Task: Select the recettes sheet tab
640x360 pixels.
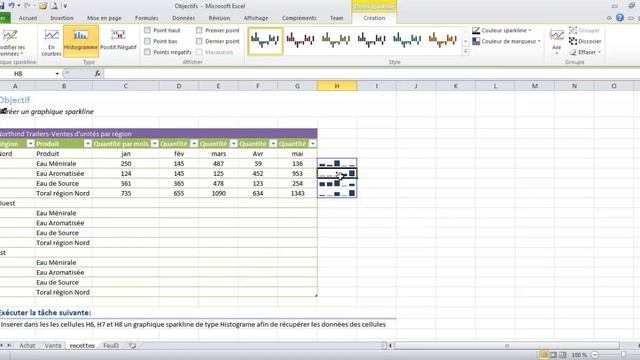Action: click(82, 345)
